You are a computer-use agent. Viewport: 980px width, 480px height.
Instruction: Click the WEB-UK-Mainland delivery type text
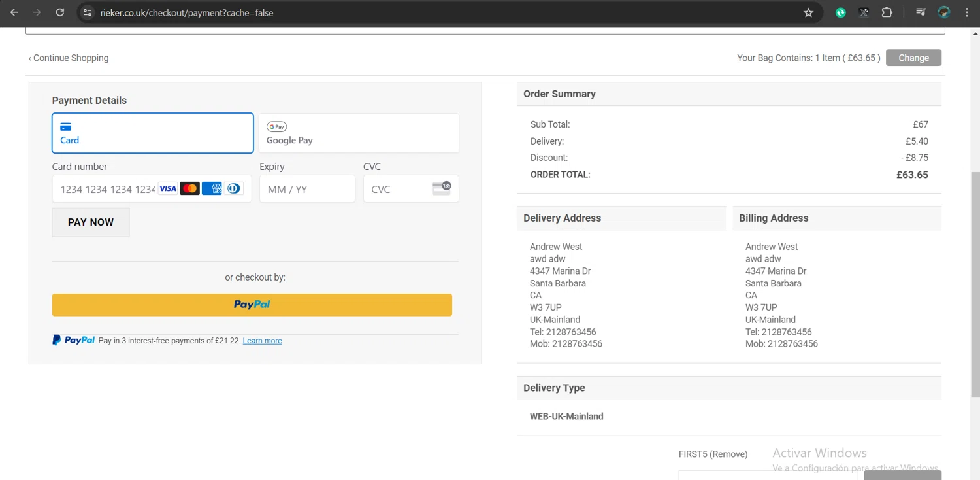(x=566, y=416)
